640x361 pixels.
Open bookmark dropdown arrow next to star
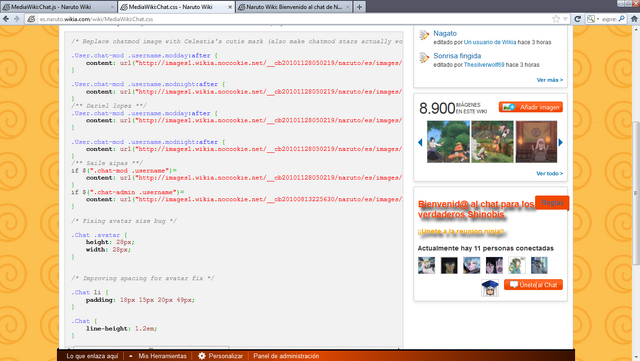click(x=565, y=19)
